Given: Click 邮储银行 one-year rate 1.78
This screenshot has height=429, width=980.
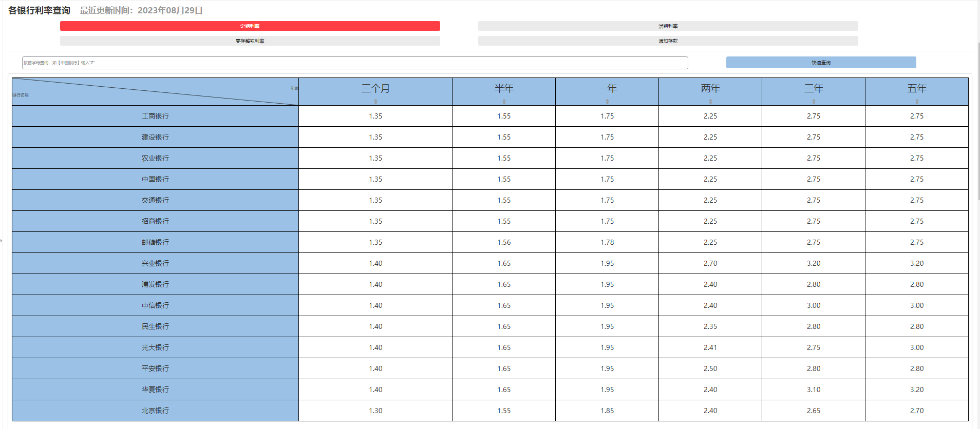Looking at the screenshot, I should [607, 242].
